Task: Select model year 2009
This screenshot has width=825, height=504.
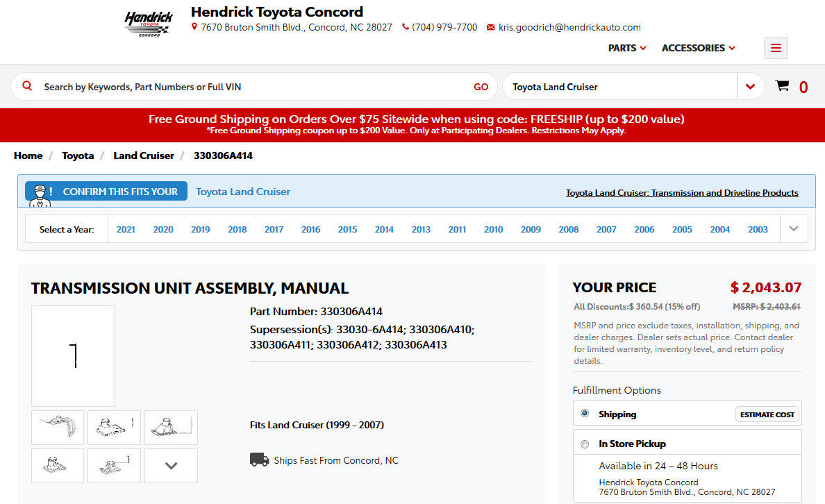Action: point(531,229)
